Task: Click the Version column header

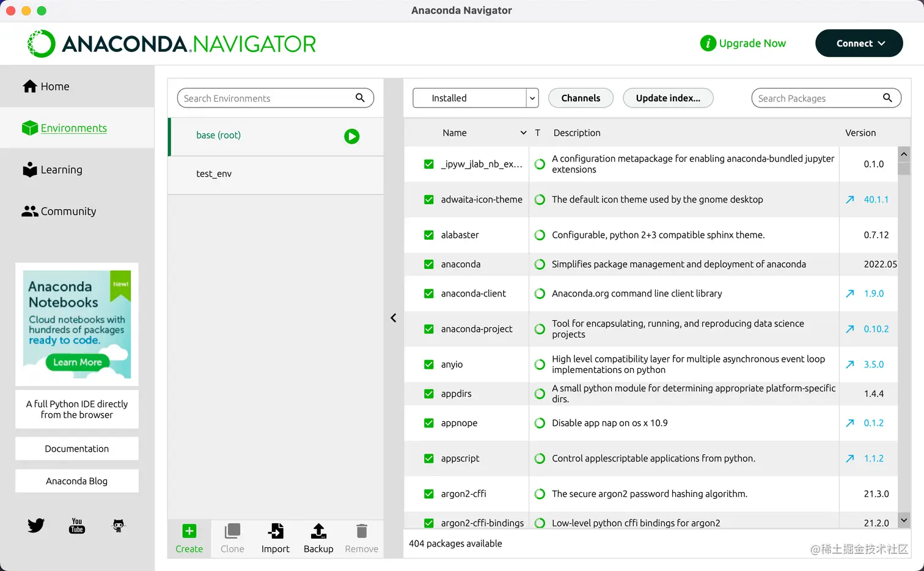Action: (860, 133)
